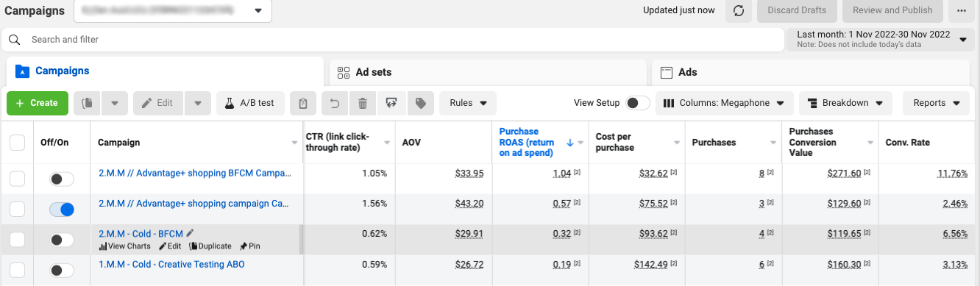Click the refresh data icon
Screen dimensions: 980x286
[738, 10]
